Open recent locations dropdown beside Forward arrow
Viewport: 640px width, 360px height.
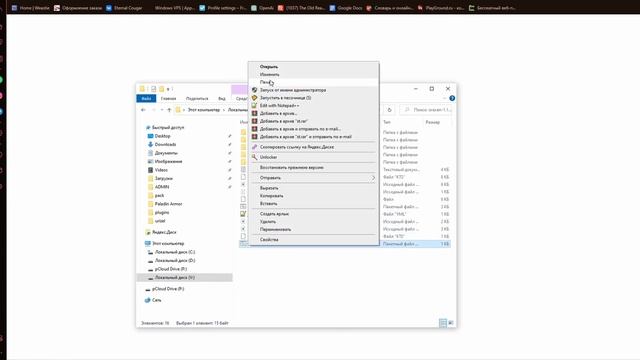pos(162,110)
